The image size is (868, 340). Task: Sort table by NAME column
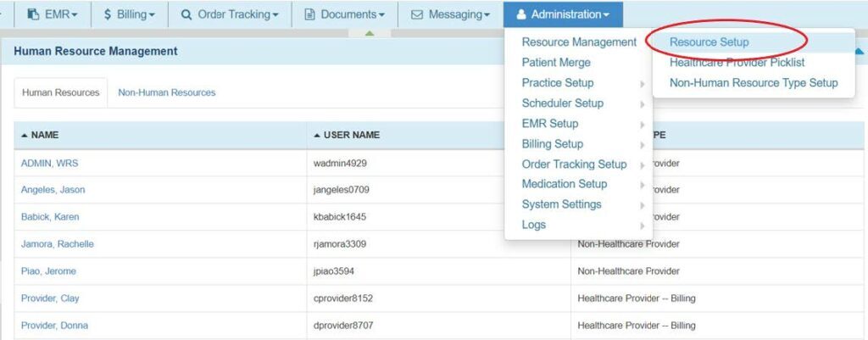44,135
